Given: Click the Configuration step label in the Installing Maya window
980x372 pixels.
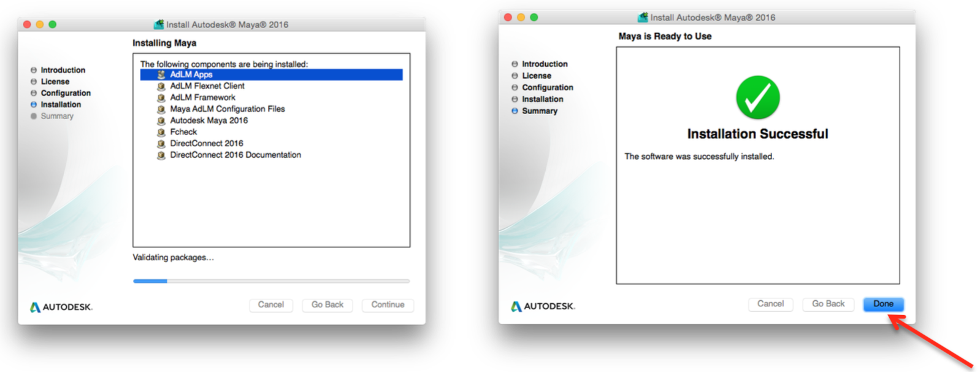Looking at the screenshot, I should [x=66, y=93].
